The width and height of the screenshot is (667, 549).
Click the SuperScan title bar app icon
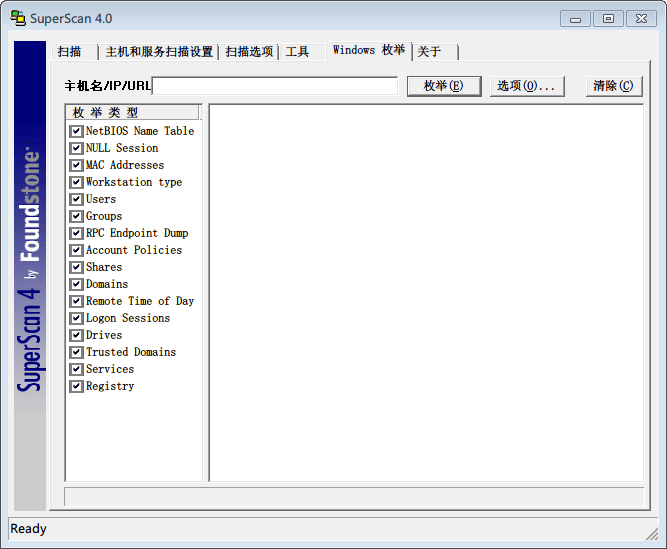tap(18, 18)
